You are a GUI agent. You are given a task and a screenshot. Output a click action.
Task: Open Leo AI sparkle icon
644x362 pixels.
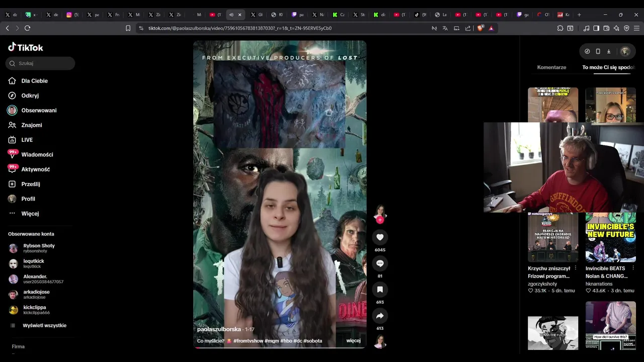click(x=616, y=28)
